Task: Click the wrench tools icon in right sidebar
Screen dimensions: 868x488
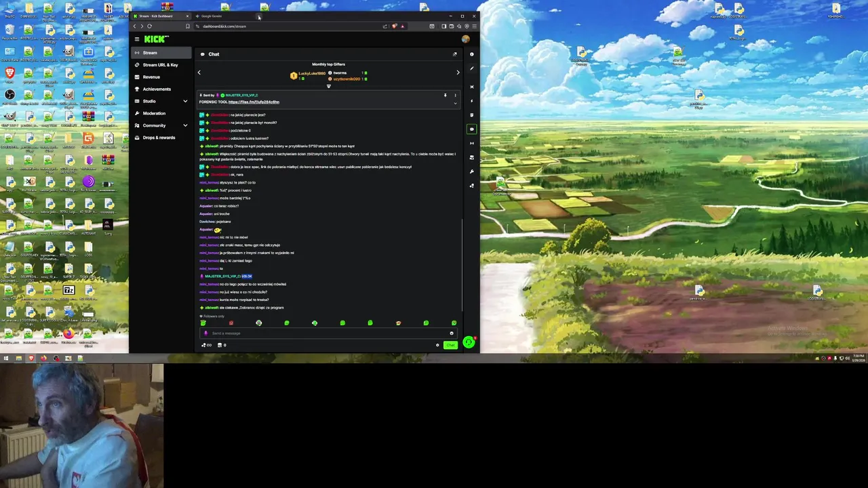Action: tap(472, 171)
